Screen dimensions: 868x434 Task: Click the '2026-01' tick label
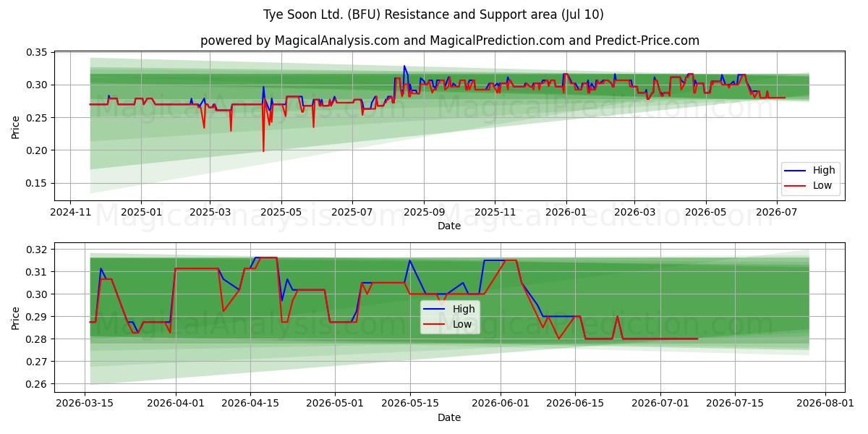566,213
